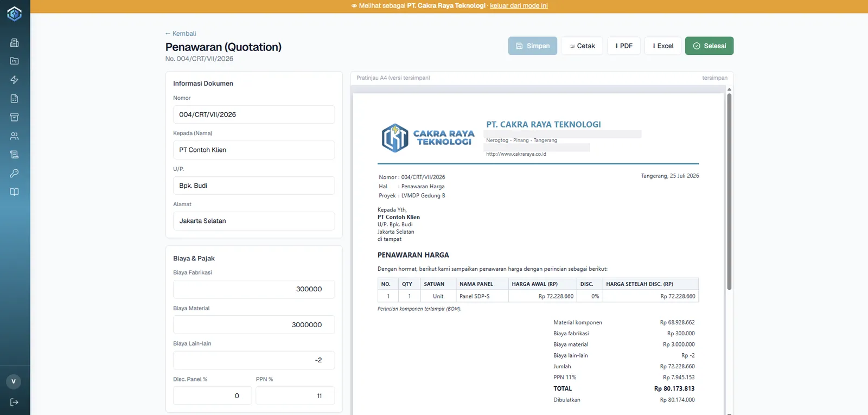Click 'Nerogtog - Pinang - Tangerang' address line
Screen dimensions: 868x415
(x=521, y=141)
